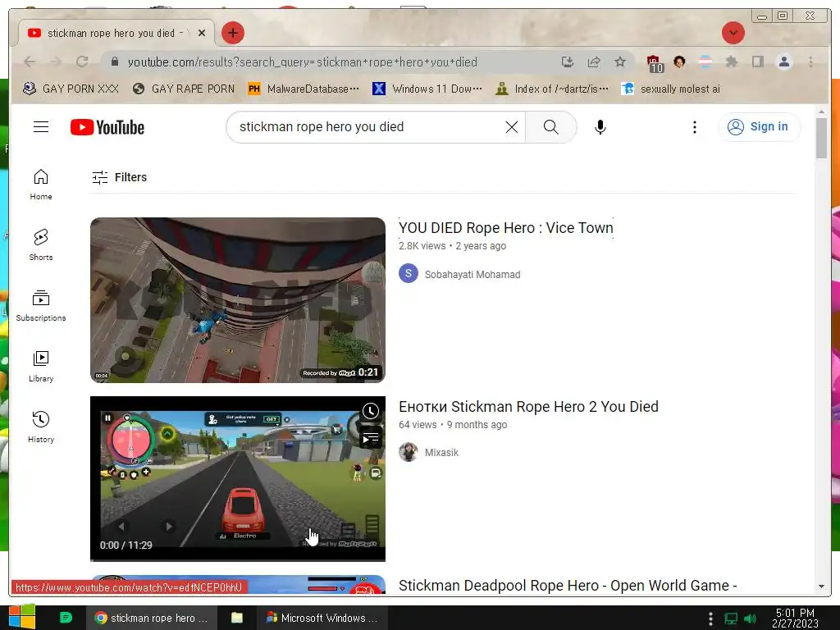Open the uBlock extension showing 10
The height and width of the screenshot is (630, 840).
click(655, 63)
